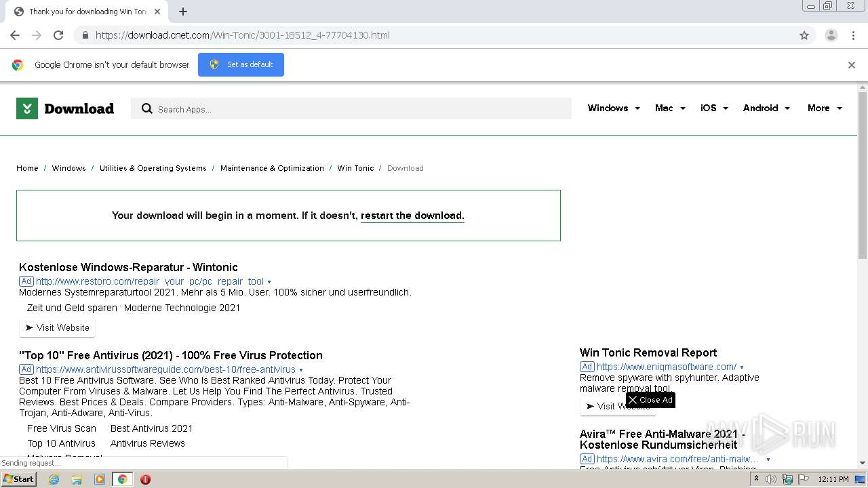Screen dimensions: 868x488
Task: Open Windows Media Player taskbar icon
Action: (100, 479)
